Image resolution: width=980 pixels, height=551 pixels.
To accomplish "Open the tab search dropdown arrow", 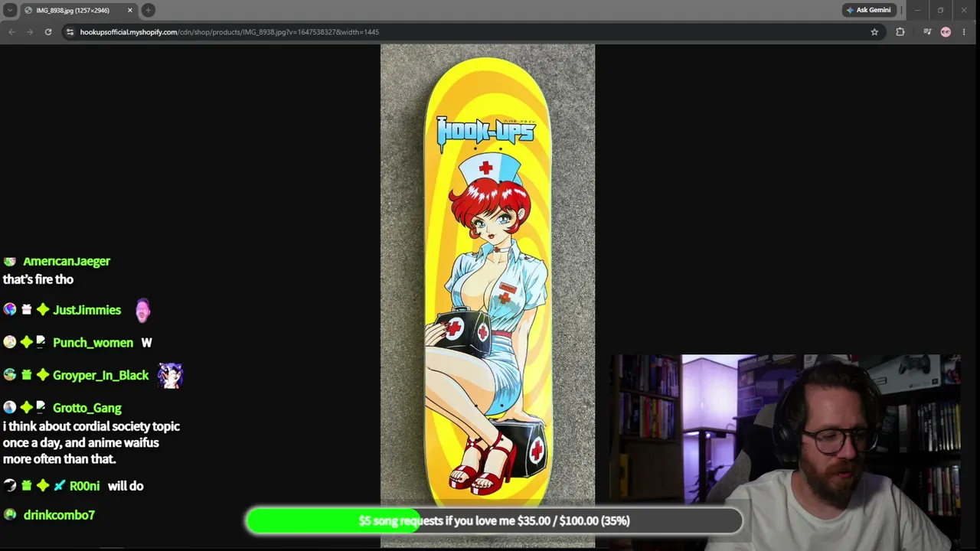I will click(x=10, y=10).
